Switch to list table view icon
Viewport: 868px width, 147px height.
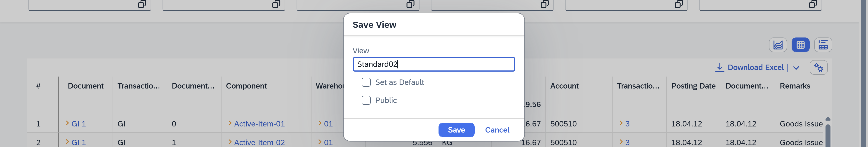click(823, 45)
